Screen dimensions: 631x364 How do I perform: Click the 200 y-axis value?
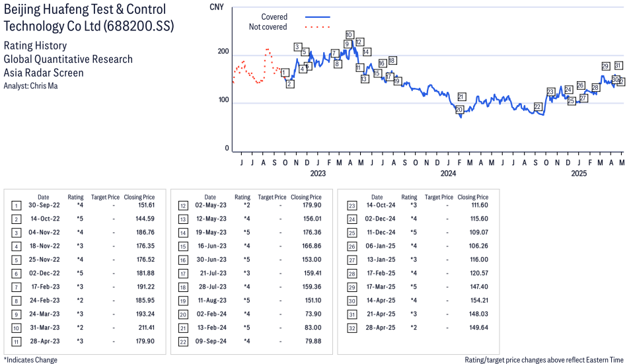(223, 51)
